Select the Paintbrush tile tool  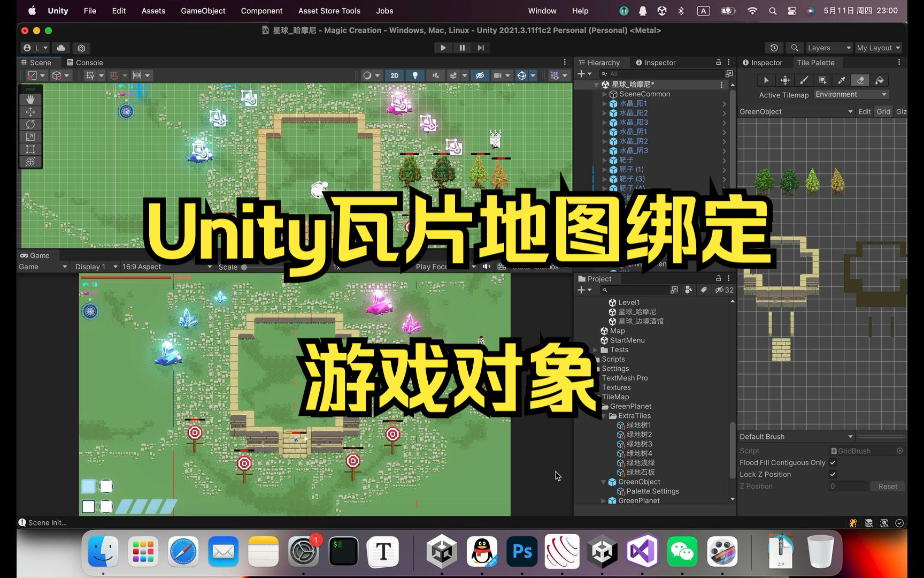[804, 80]
